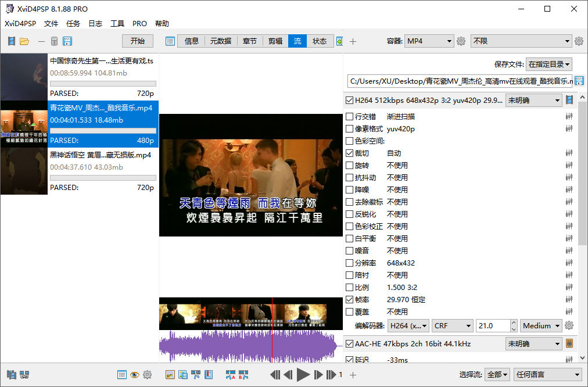Click output file path input field

point(460,81)
